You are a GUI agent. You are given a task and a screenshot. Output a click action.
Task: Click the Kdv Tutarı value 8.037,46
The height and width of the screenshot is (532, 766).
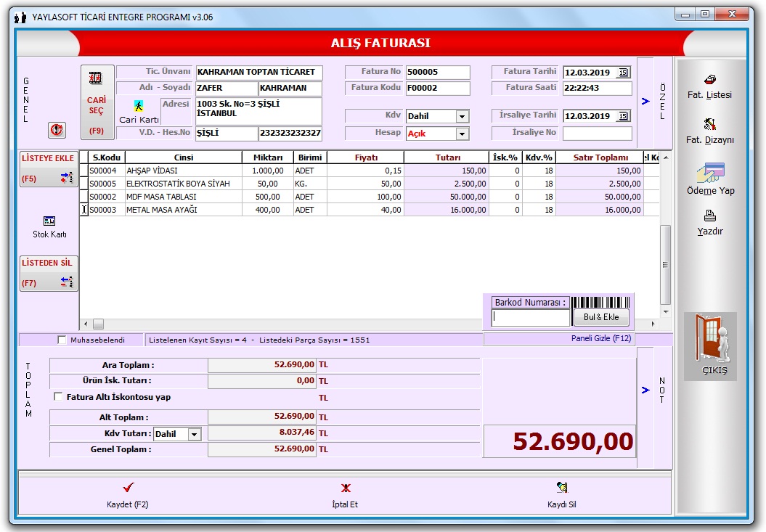[x=262, y=433]
